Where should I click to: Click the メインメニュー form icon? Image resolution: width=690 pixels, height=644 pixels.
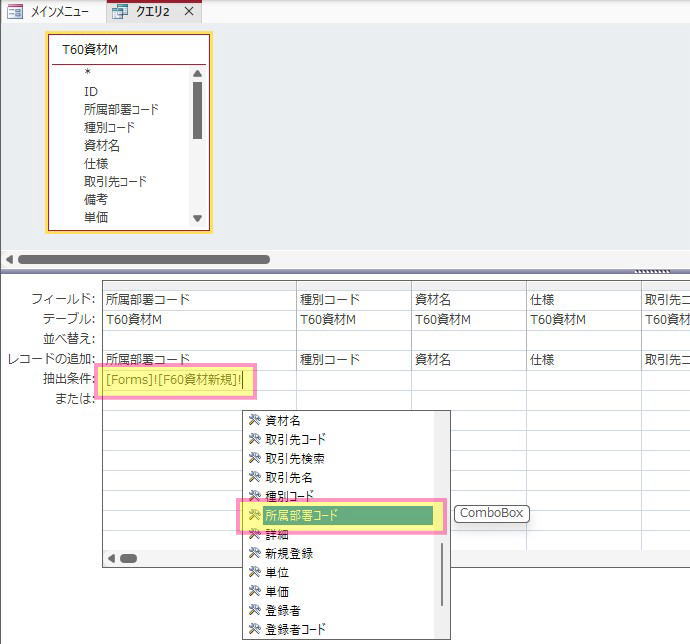tap(15, 11)
